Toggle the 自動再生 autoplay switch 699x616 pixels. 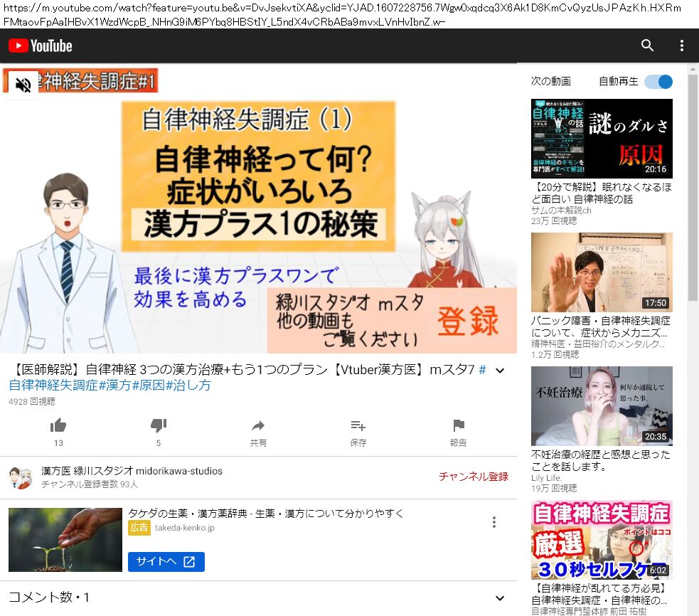(x=658, y=82)
